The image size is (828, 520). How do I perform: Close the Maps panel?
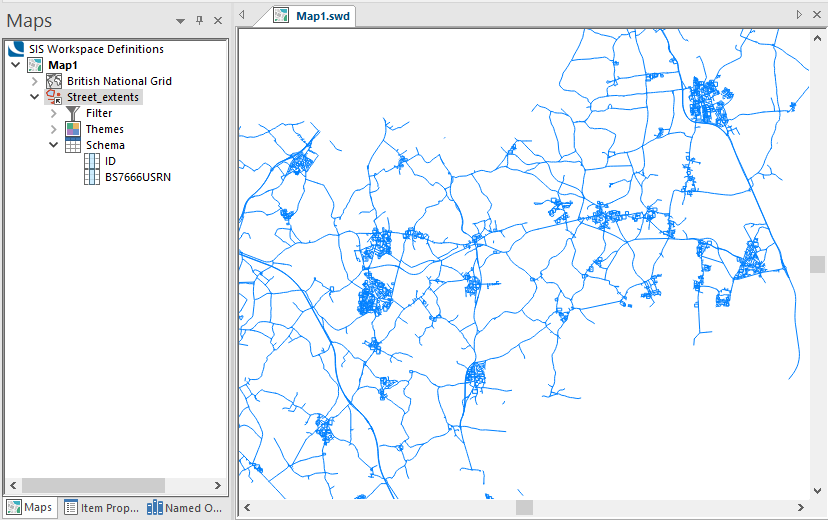(218, 20)
